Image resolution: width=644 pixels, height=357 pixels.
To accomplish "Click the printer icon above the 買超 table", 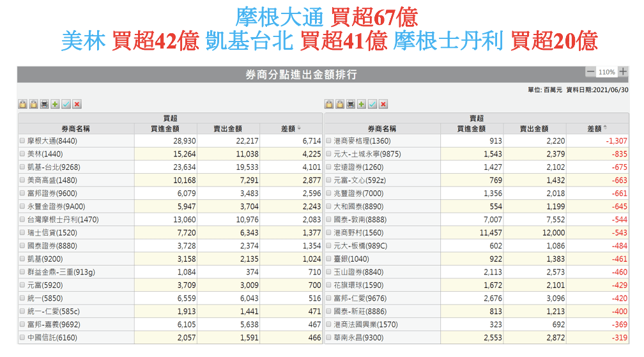I will point(44,104).
